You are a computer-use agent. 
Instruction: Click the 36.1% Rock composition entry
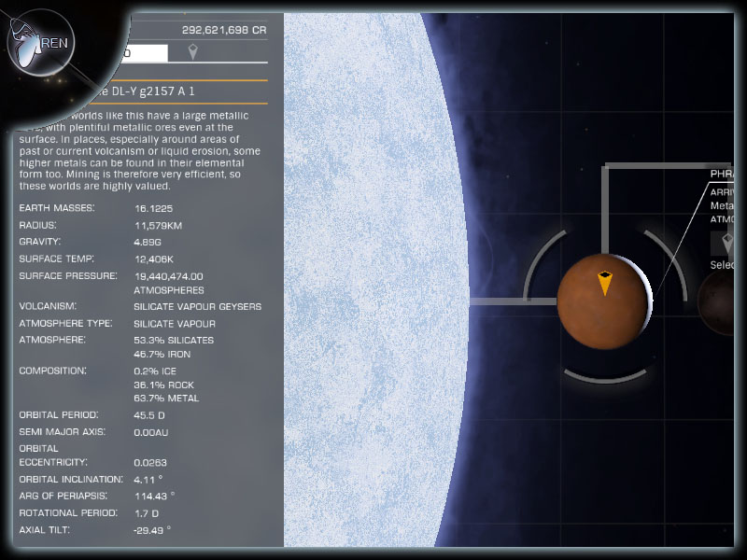(x=163, y=385)
